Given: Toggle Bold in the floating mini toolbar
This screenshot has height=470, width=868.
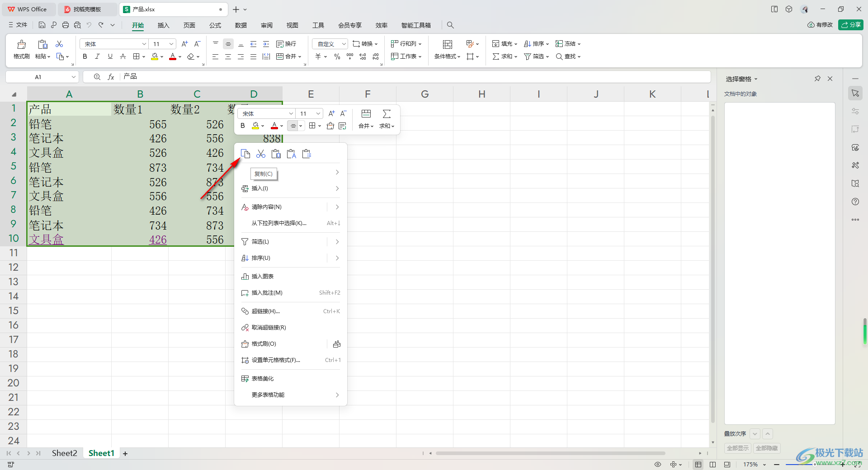Looking at the screenshot, I should coord(243,126).
